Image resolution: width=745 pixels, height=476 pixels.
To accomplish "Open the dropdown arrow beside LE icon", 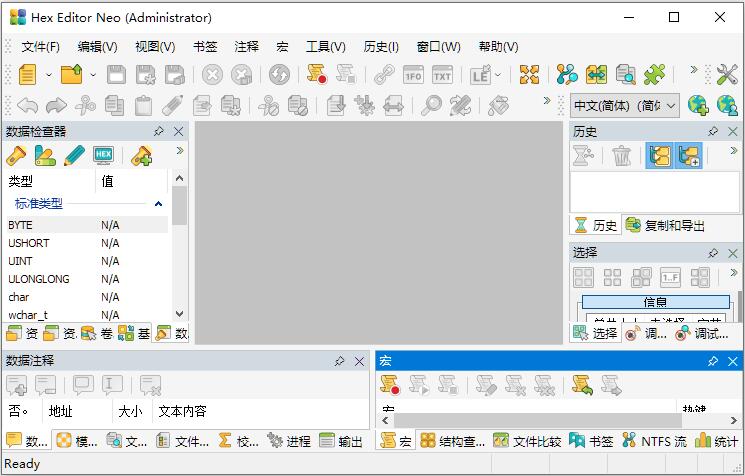I will (x=497, y=75).
